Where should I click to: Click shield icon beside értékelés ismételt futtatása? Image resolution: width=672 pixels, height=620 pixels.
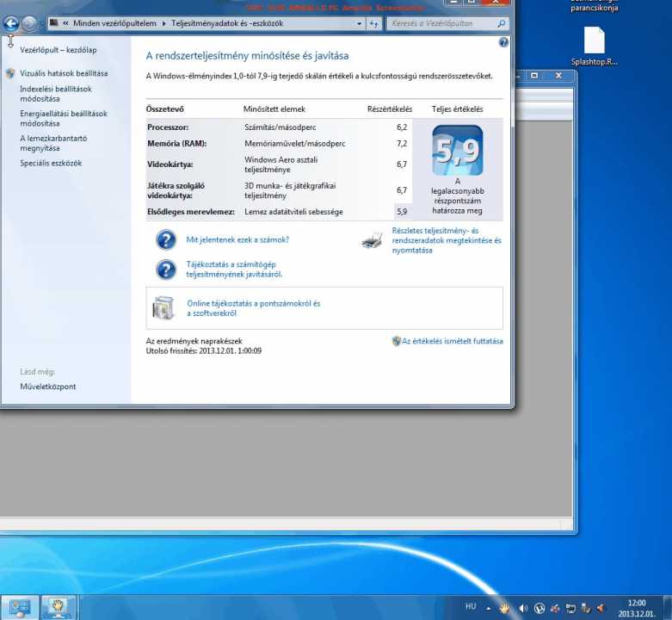point(397,341)
